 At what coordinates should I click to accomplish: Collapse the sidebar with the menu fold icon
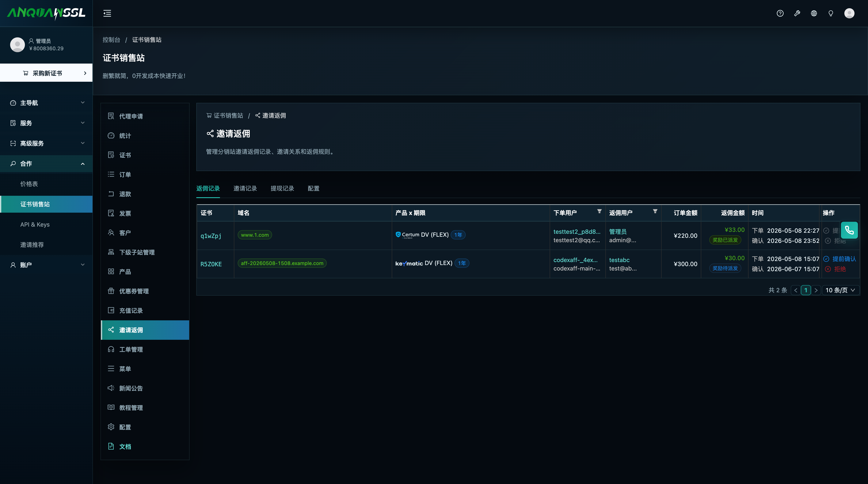107,14
